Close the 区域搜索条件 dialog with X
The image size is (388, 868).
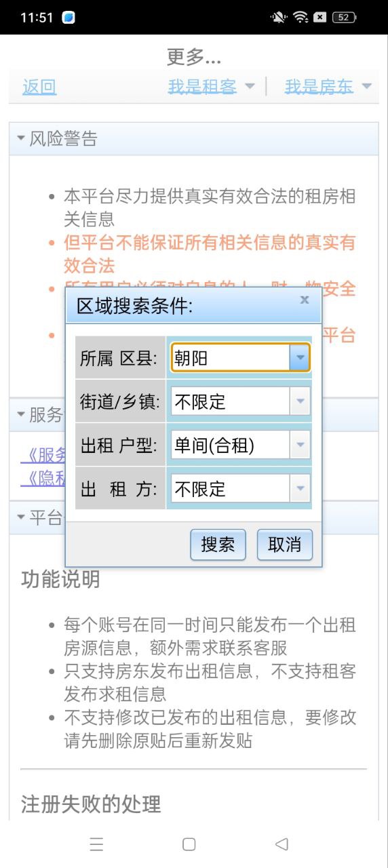tap(305, 300)
